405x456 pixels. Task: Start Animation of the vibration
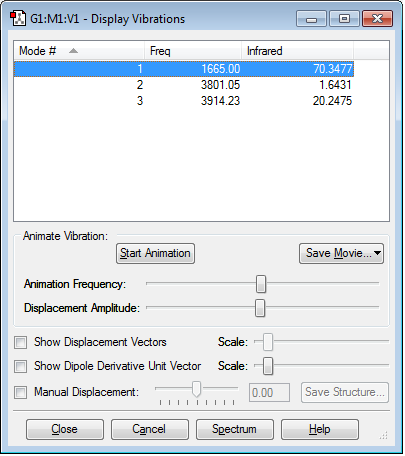[155, 253]
